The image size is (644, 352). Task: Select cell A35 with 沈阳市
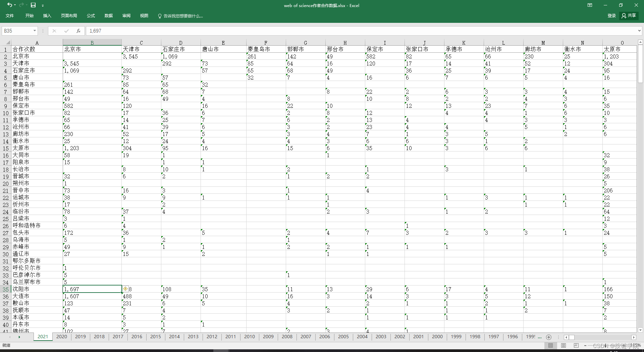point(37,289)
